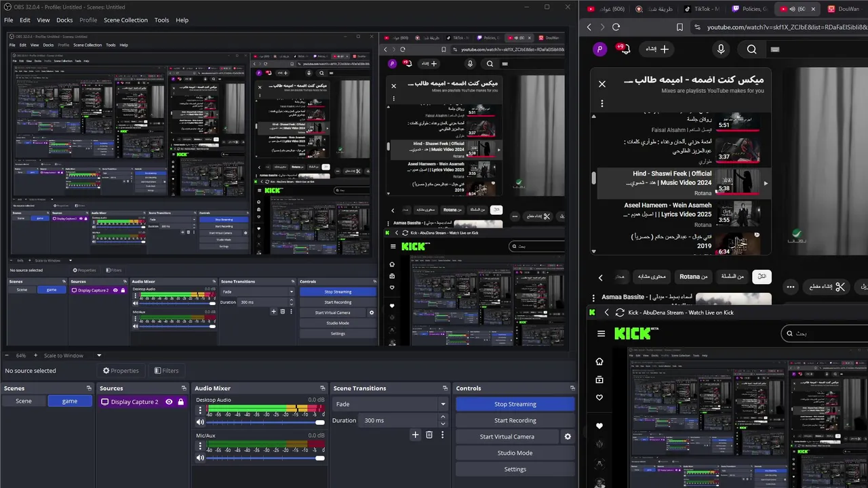
Task: Open the Kick hamburger menu icon
Action: pyautogui.click(x=601, y=333)
